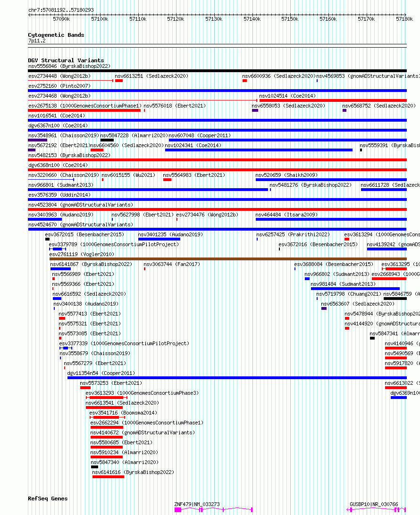Screen dimensions: 420x515
Task: Click esv3541716 (Boomsma2014) label
Action: click(x=123, y=413)
